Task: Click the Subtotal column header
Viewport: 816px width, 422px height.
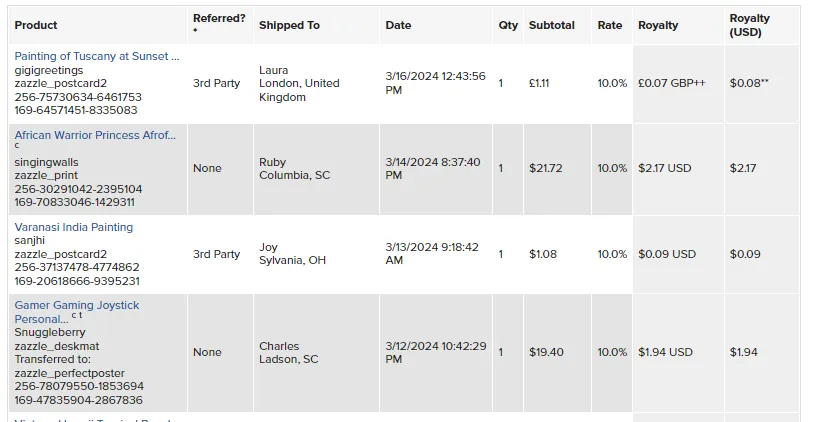Action: 551,25
